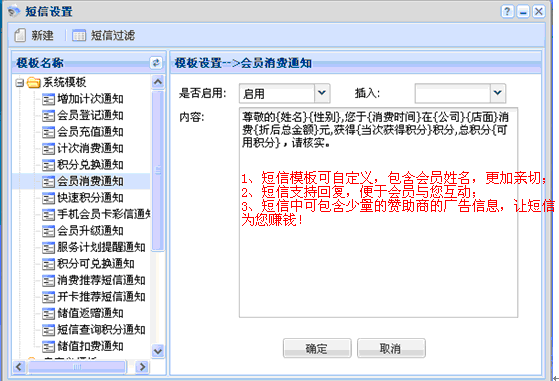
Task: Click the help question mark icon
Action: click(507, 11)
